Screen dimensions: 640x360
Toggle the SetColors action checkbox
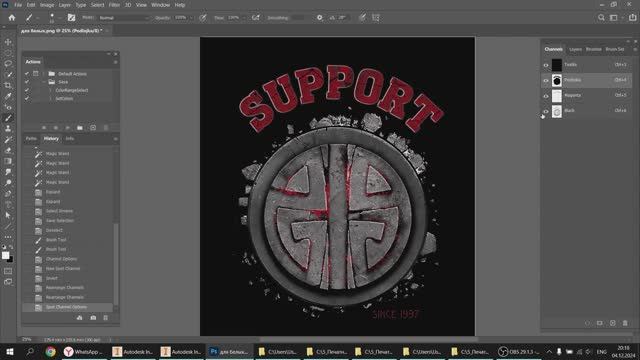point(27,98)
